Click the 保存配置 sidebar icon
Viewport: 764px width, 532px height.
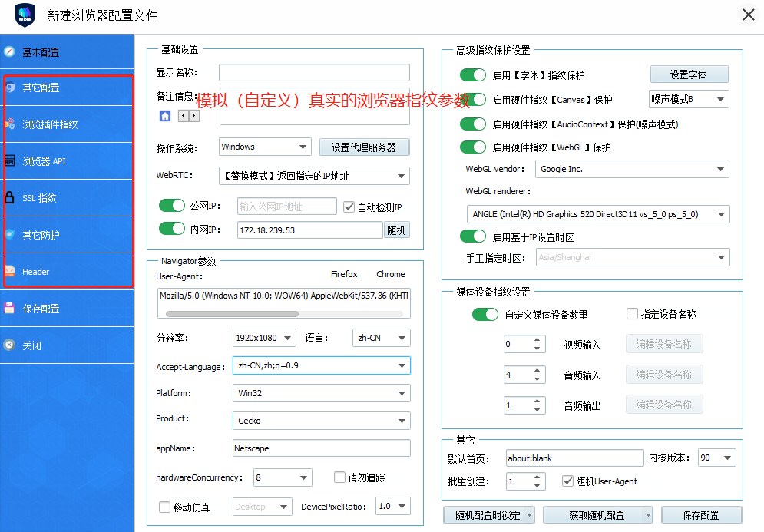click(x=11, y=307)
